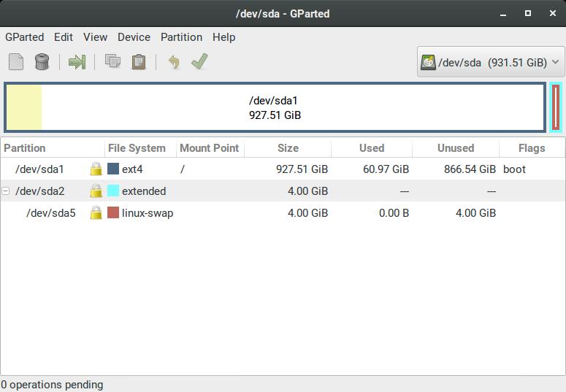Screen dimensions: 566x392
Task: Click the Paste partition clipboard icon
Action: tap(139, 62)
